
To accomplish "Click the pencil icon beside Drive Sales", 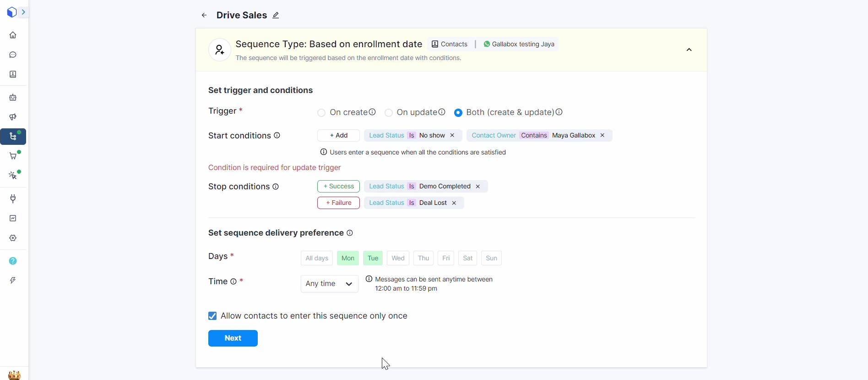I will tap(276, 16).
